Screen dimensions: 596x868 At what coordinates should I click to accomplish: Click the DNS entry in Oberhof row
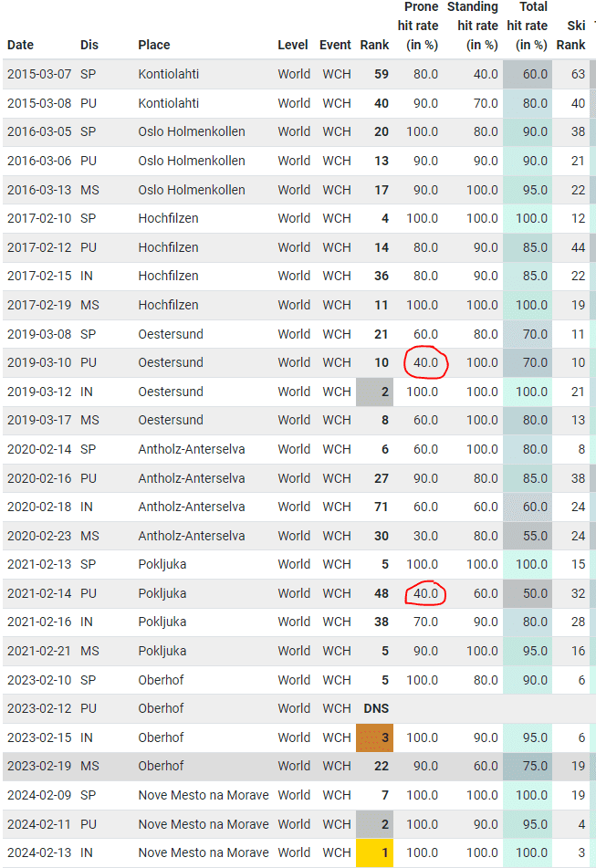[x=376, y=708]
